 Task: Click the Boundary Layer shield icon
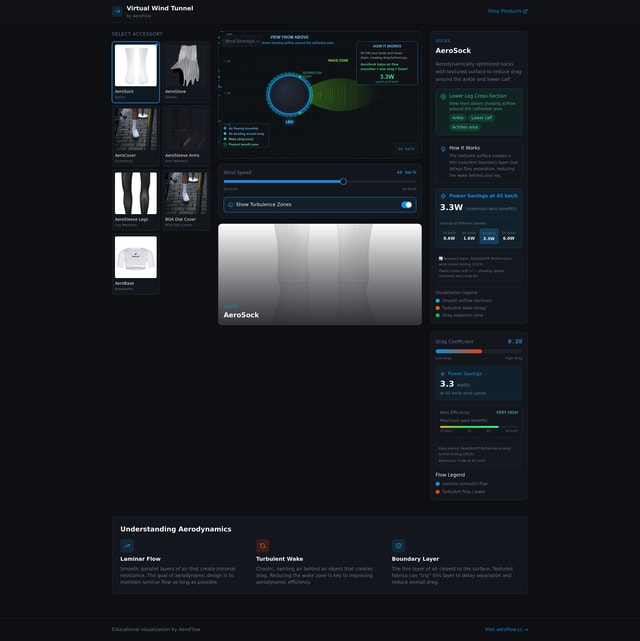tap(398, 546)
